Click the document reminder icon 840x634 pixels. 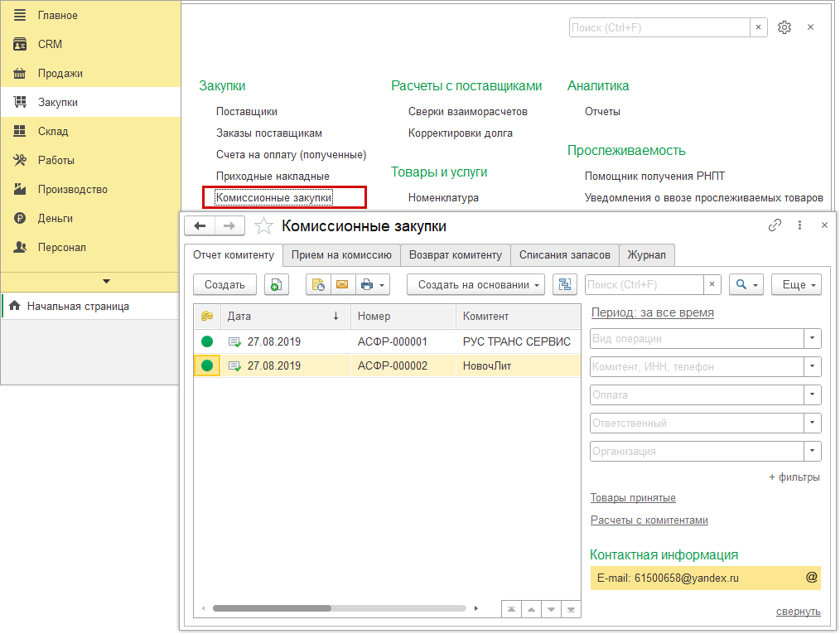pyautogui.click(x=318, y=284)
